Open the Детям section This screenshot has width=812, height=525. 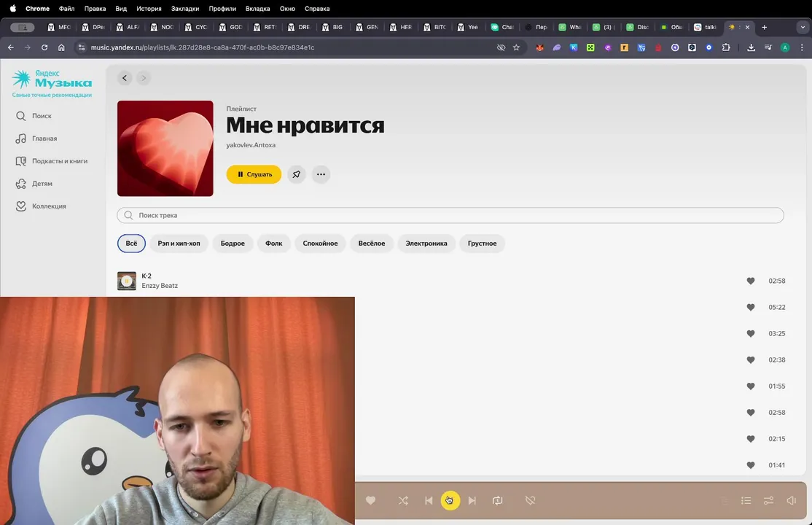coord(34,184)
